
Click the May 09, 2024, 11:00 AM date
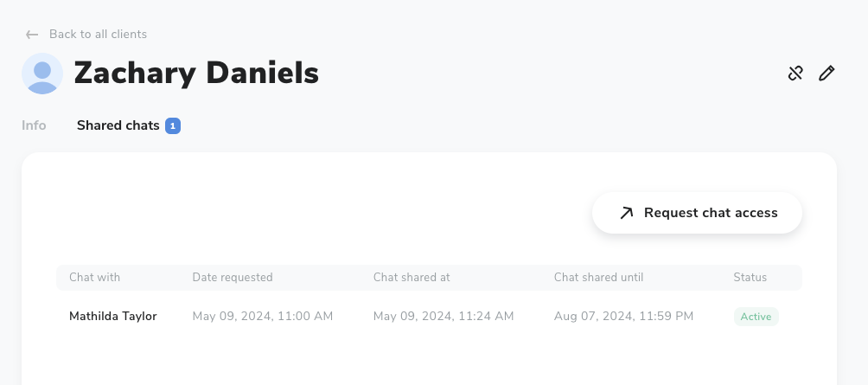263,317
